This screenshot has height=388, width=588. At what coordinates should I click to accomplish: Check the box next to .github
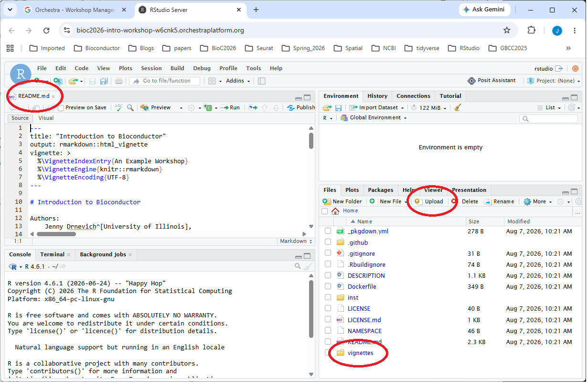[x=328, y=242]
